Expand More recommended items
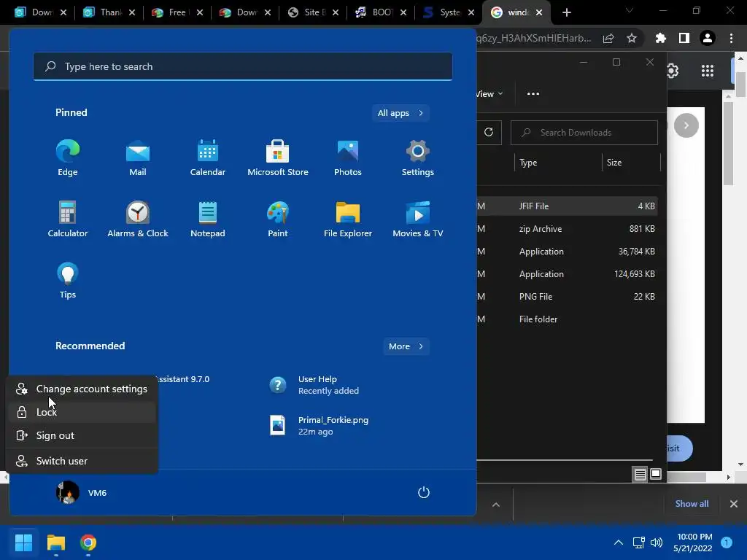The image size is (747, 560). coord(406,346)
